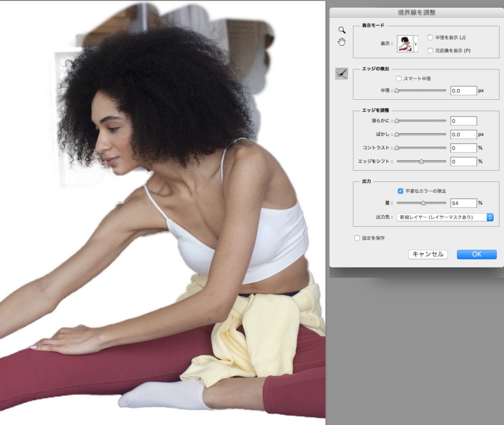504x425 pixels.
Task: Click the エッジをシフト percent field
Action: pos(464,161)
